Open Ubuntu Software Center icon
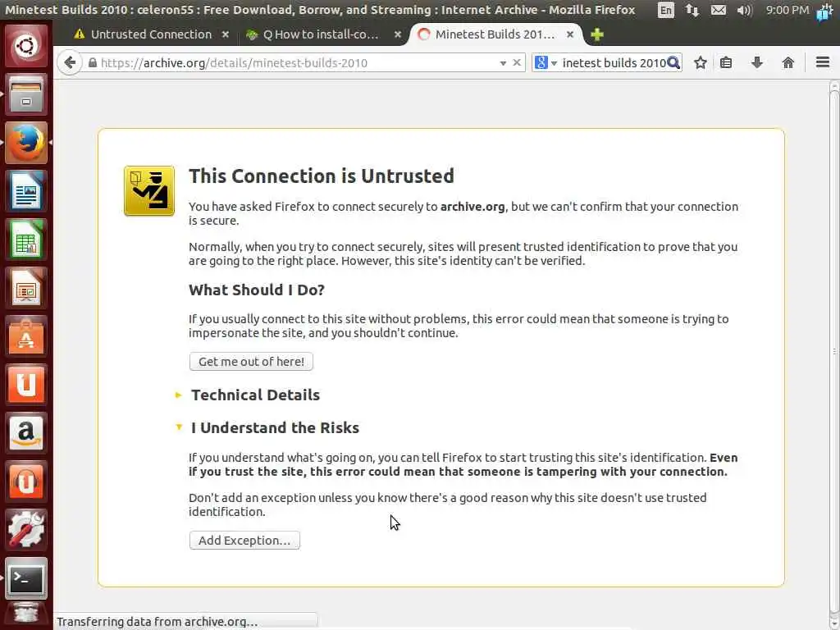 (25, 336)
